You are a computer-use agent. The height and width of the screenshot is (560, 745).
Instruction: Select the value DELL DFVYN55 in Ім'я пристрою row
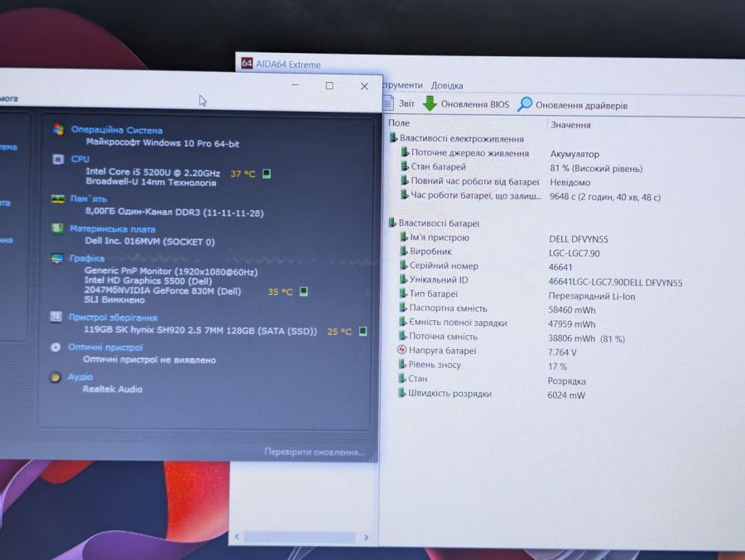tap(579, 239)
